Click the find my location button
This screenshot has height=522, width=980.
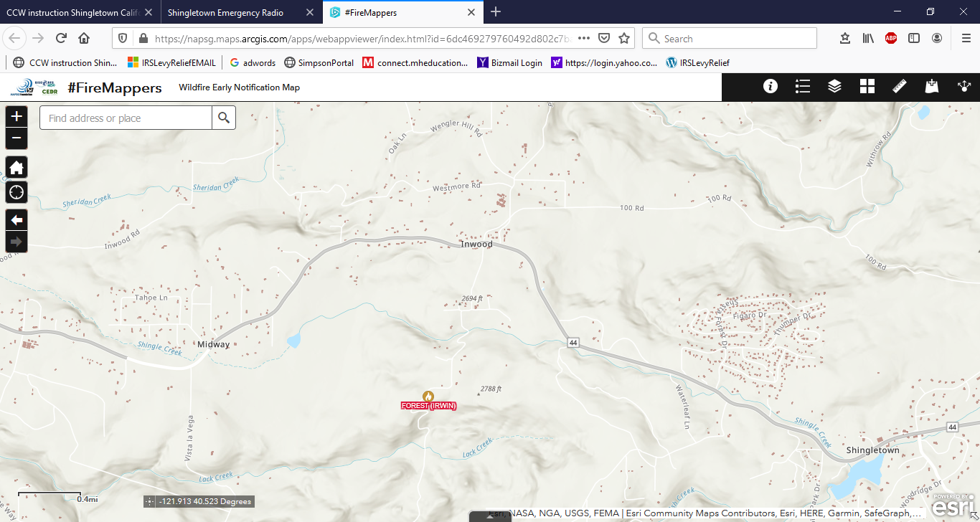point(17,192)
